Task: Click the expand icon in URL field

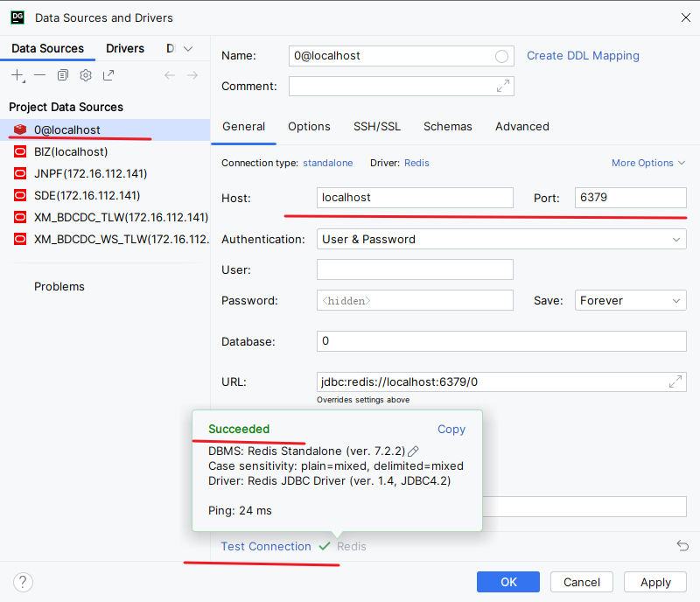Action: pyautogui.click(x=675, y=381)
